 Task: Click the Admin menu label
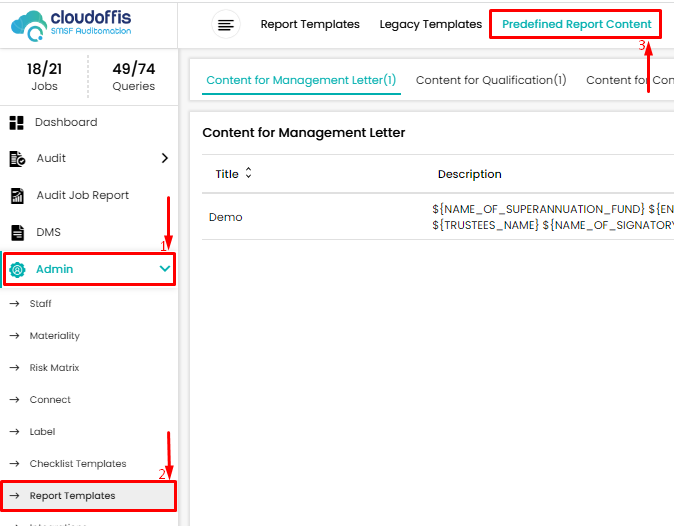55,269
